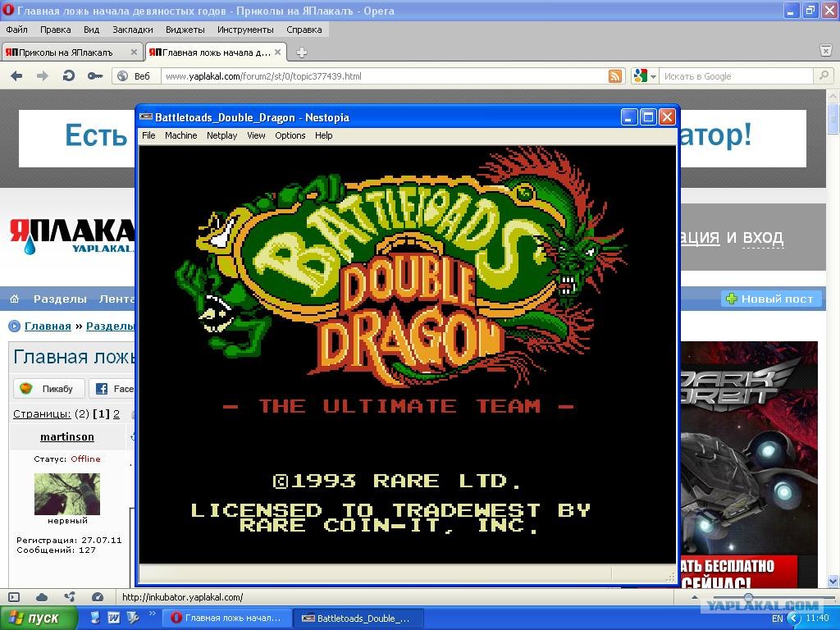Open Opera Вид menu
840x630 pixels.
point(92,30)
